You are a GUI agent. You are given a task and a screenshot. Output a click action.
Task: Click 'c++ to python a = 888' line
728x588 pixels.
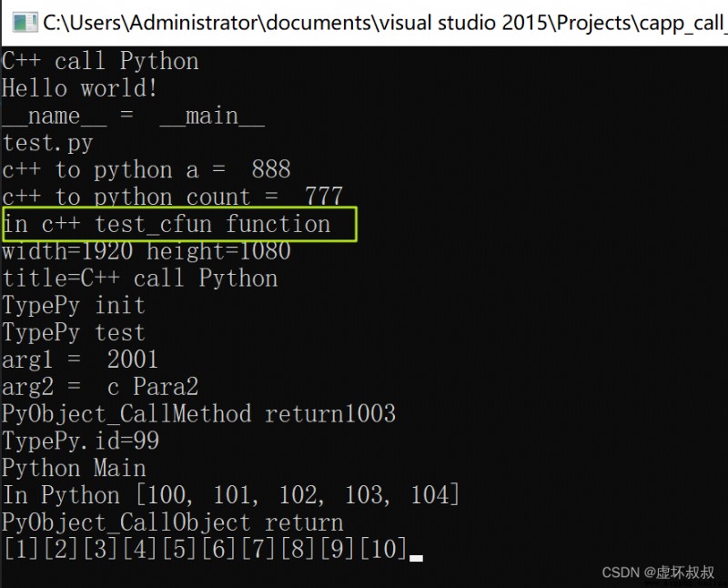[147, 170]
